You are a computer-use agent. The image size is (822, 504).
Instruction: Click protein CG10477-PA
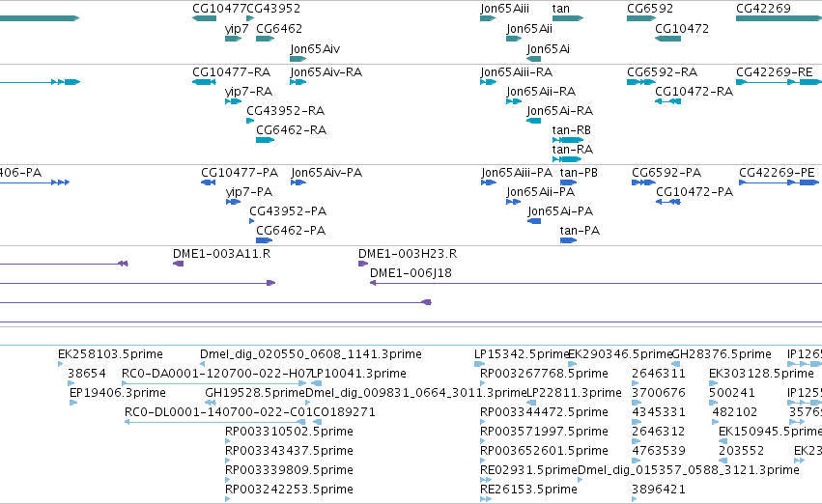[x=239, y=173]
